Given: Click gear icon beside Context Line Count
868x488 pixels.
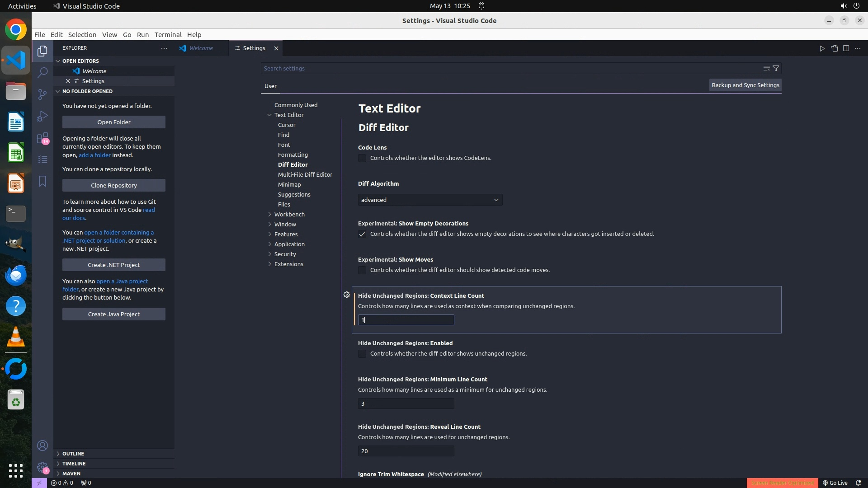Looking at the screenshot, I should (347, 295).
